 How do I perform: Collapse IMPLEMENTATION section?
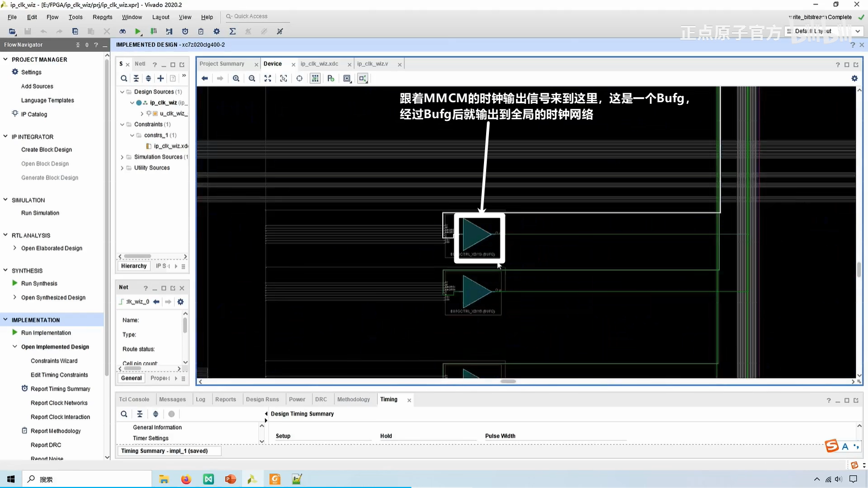tap(5, 320)
